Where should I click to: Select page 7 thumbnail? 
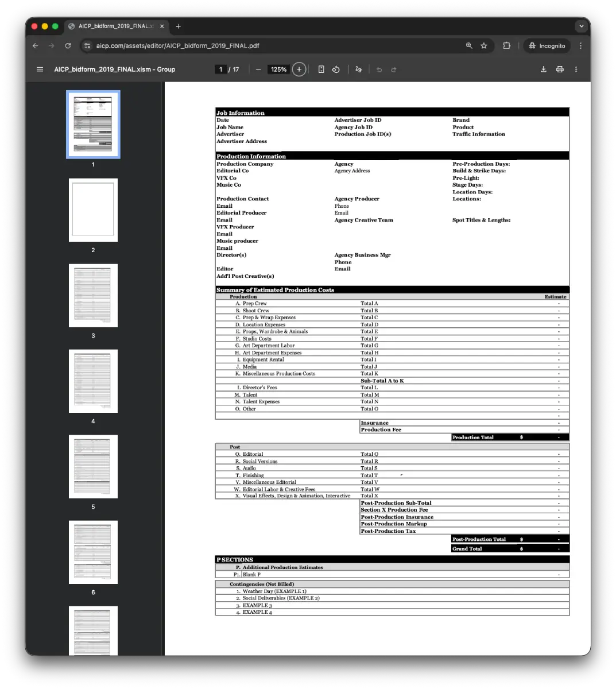(93, 630)
